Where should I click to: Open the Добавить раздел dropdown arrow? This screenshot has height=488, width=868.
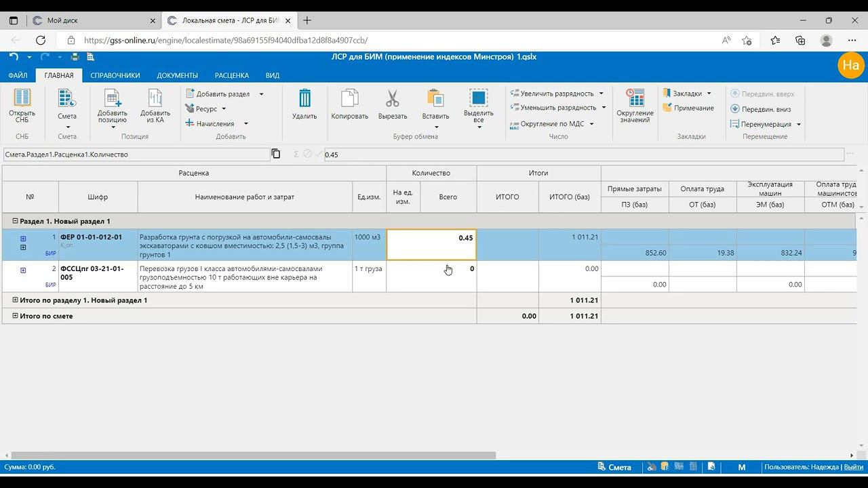261,94
